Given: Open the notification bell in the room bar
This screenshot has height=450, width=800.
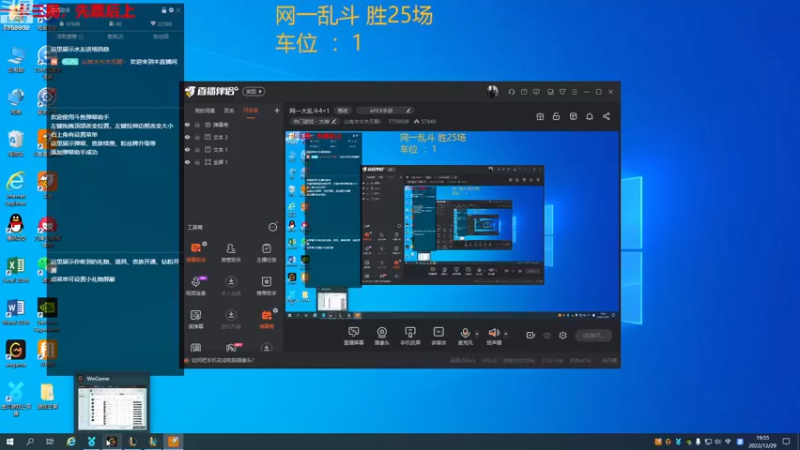Looking at the screenshot, I should click(x=589, y=116).
